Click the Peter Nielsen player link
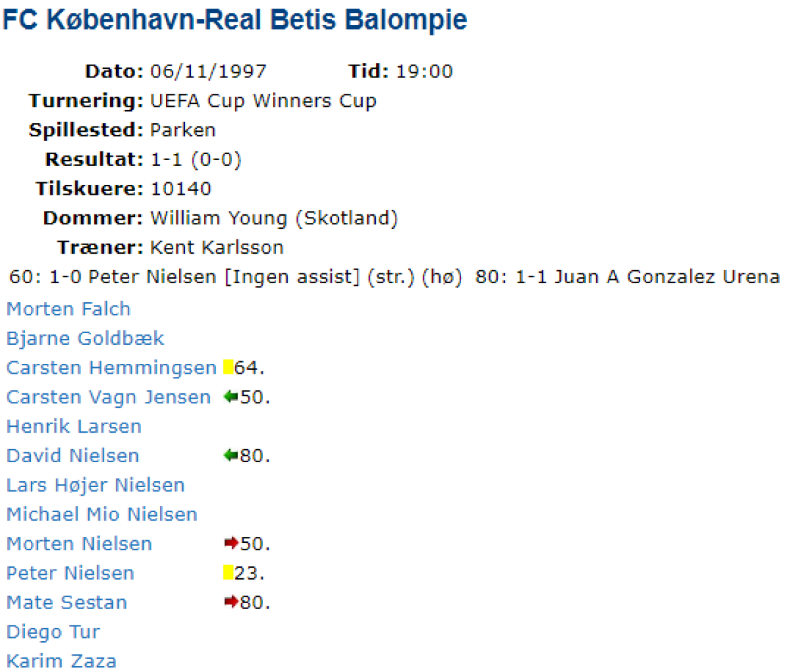Viewport: 787px width, 672px height. pyautogui.click(x=70, y=573)
